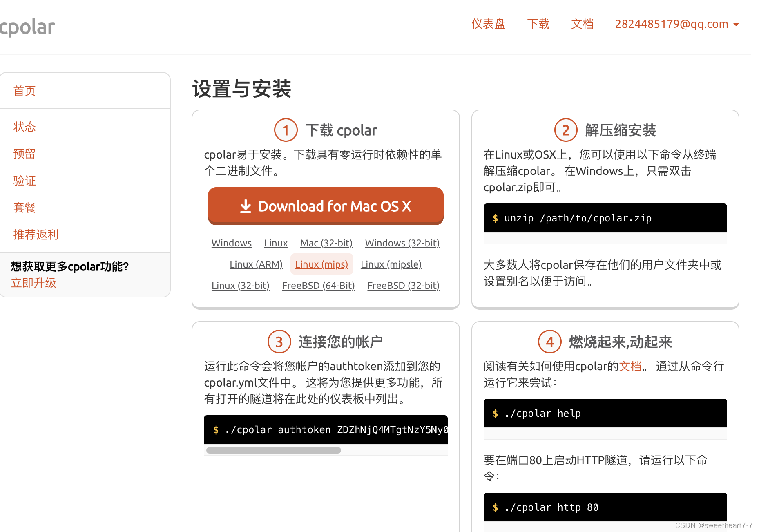The height and width of the screenshot is (532, 759).
Task: Click the 解压缩安装 step heading
Action: pyautogui.click(x=621, y=130)
